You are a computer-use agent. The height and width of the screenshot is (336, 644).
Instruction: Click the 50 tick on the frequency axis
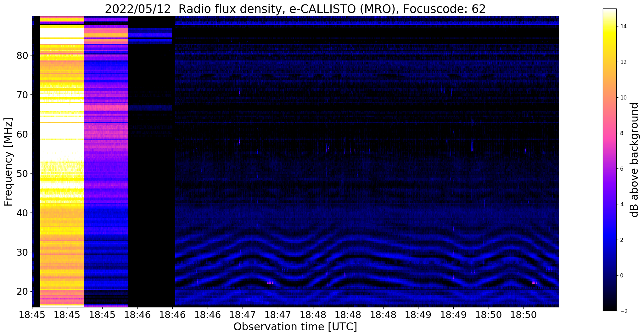tap(22, 174)
